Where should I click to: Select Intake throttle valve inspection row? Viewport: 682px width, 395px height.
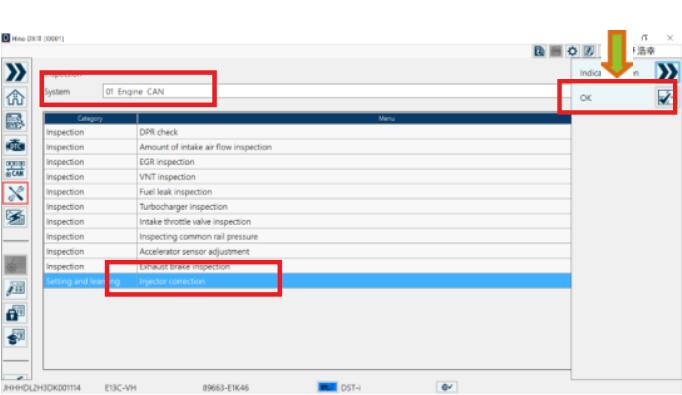pyautogui.click(x=307, y=222)
